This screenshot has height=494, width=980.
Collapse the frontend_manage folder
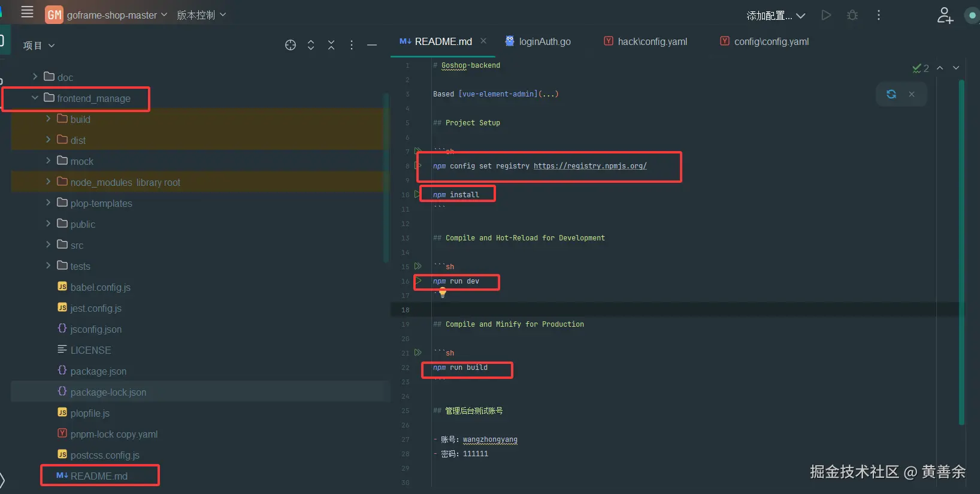click(35, 98)
